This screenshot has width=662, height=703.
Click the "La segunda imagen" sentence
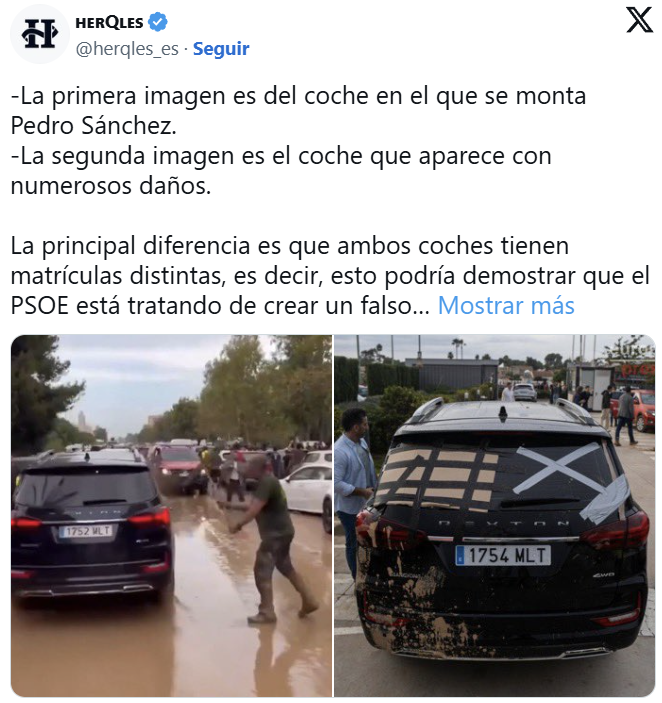[x=281, y=171]
